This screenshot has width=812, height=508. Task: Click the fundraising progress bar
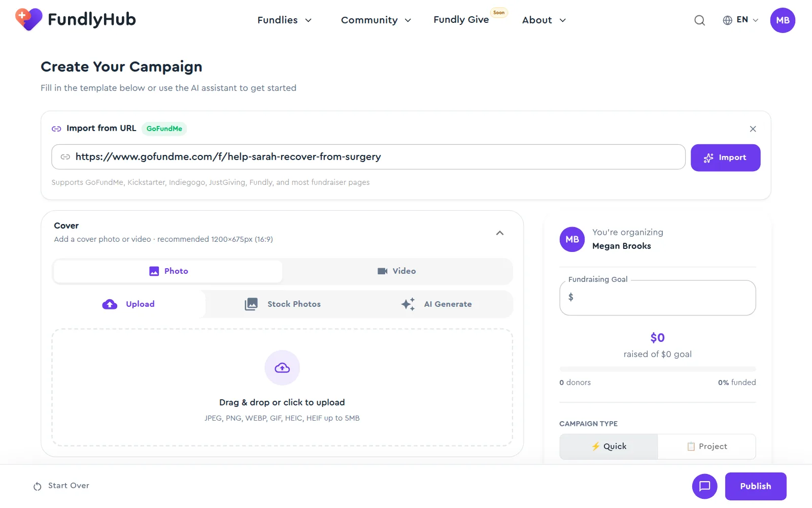[657, 369]
